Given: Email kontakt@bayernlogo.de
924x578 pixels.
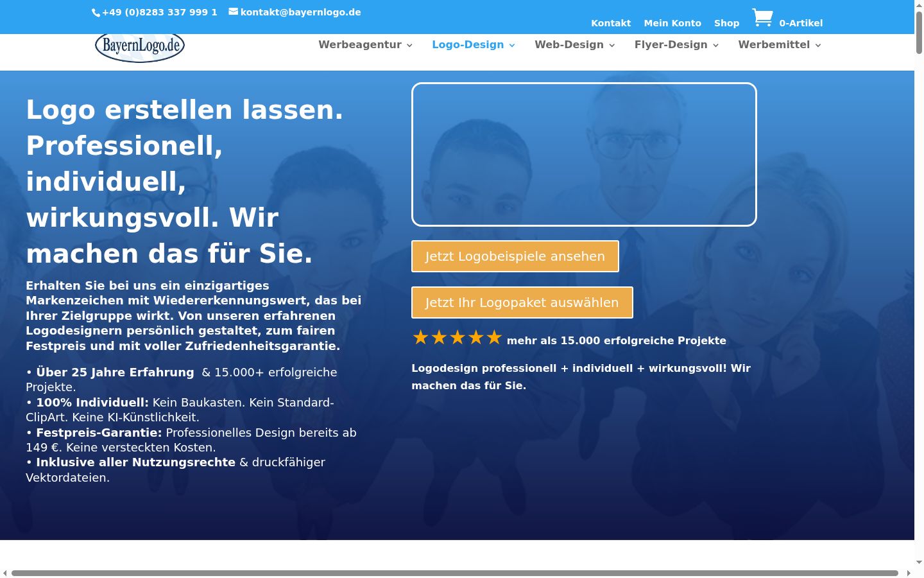Looking at the screenshot, I should click(x=300, y=12).
